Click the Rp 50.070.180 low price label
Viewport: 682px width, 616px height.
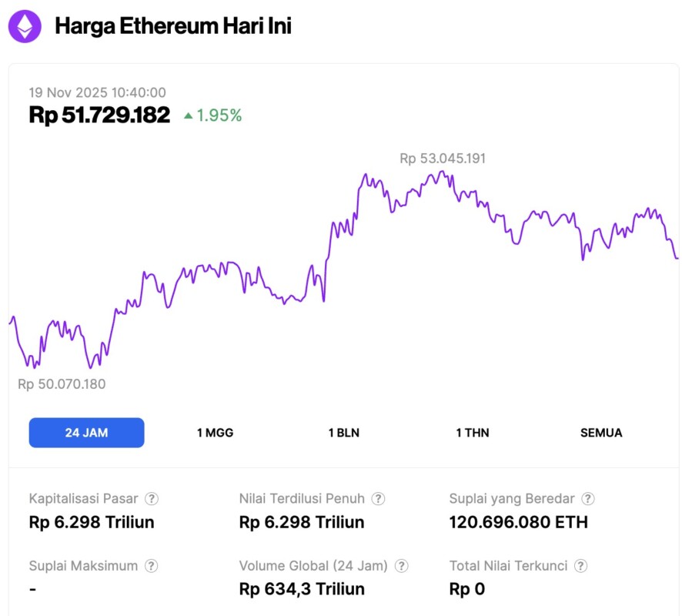pyautogui.click(x=62, y=384)
